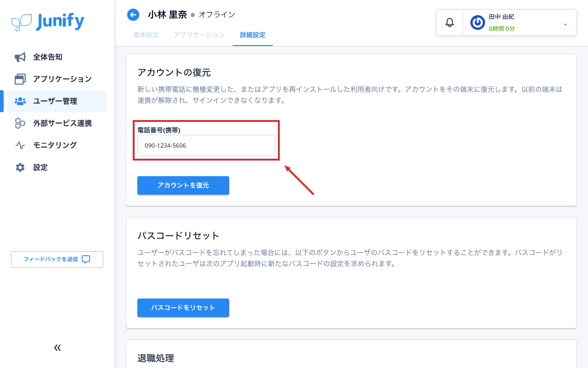Click the 0時間 0分 time display
Viewport: 588px width, 368px height.
tap(502, 29)
